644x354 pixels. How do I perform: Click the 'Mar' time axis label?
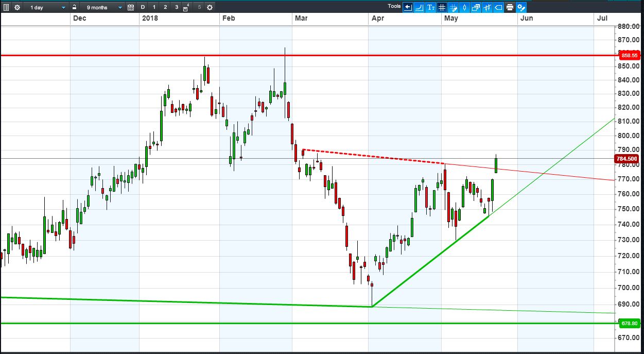click(x=301, y=18)
